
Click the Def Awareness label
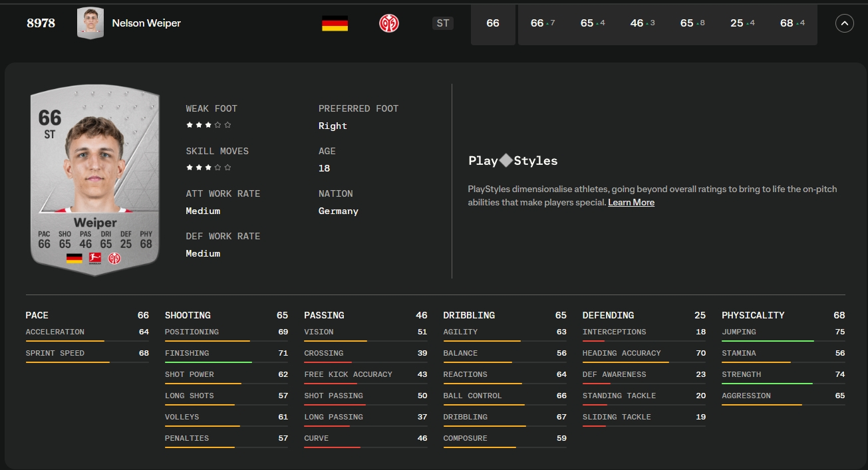coord(615,374)
